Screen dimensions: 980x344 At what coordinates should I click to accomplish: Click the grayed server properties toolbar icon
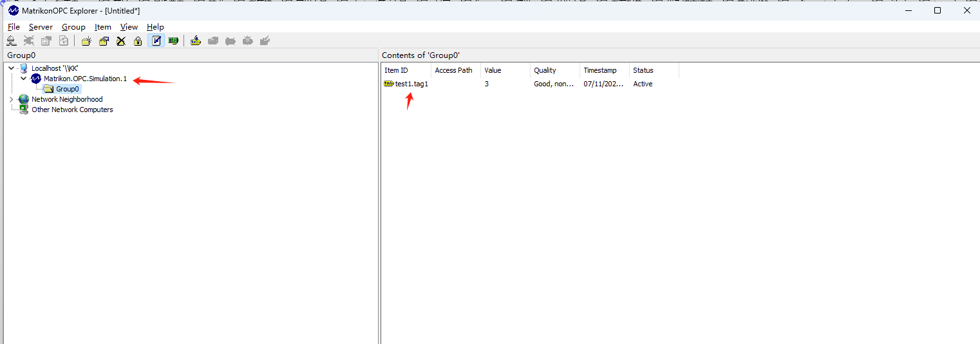[46, 41]
